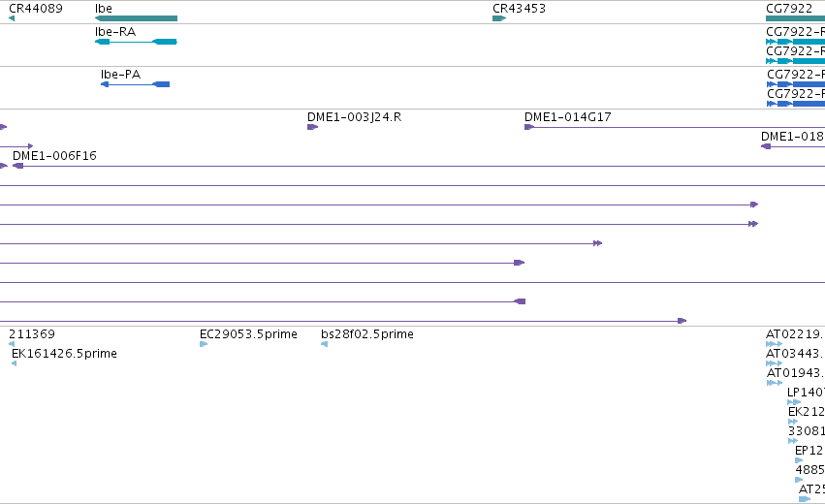Open the lbe-PA protein label
The image size is (825, 504).
(120, 75)
